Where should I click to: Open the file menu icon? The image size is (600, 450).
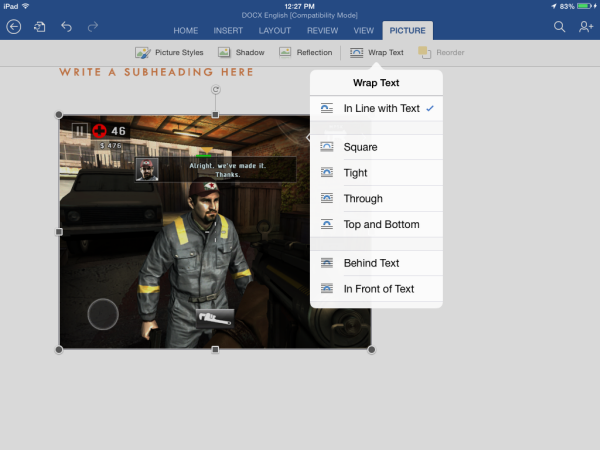click(x=40, y=27)
